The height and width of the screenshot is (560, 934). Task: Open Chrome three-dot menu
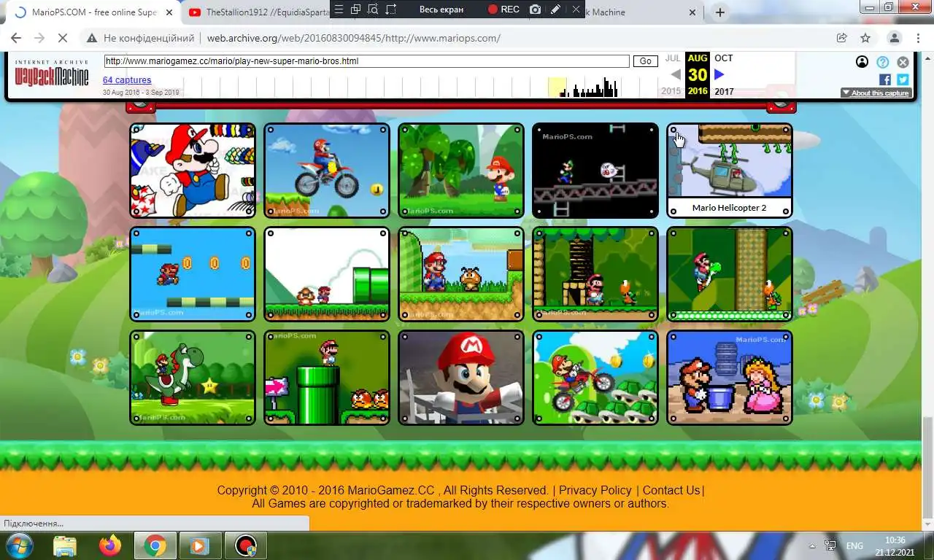[919, 38]
